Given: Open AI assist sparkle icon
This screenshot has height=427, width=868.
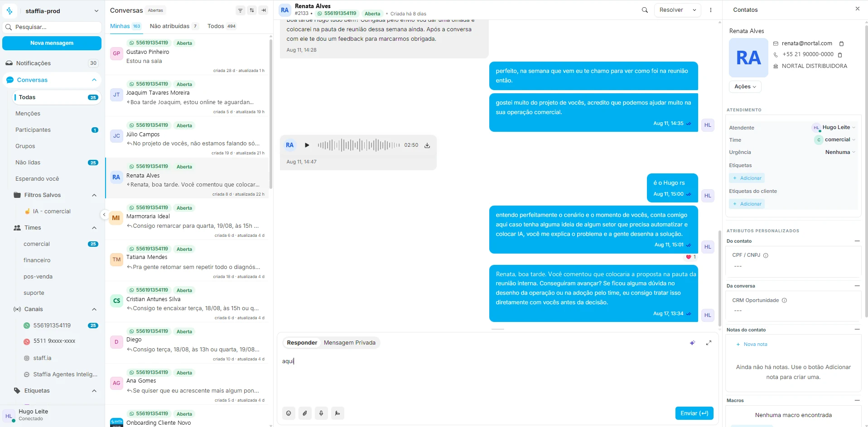Looking at the screenshot, I should (692, 343).
